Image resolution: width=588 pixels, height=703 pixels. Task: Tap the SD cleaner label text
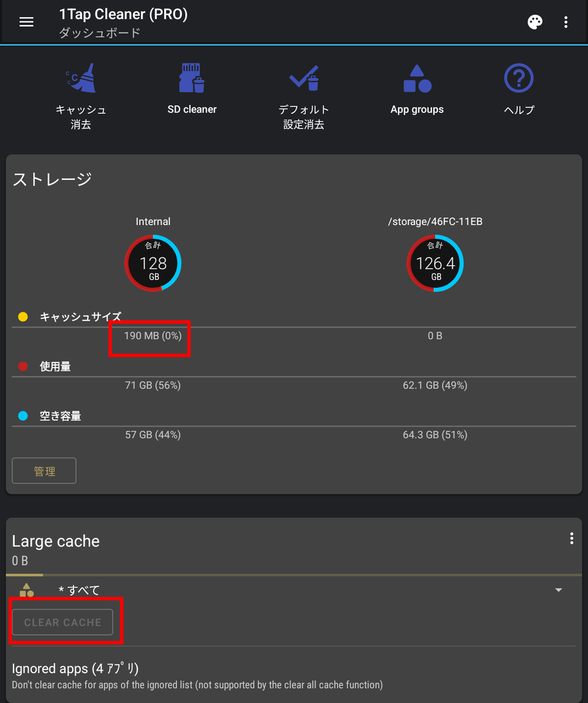pyautogui.click(x=192, y=109)
